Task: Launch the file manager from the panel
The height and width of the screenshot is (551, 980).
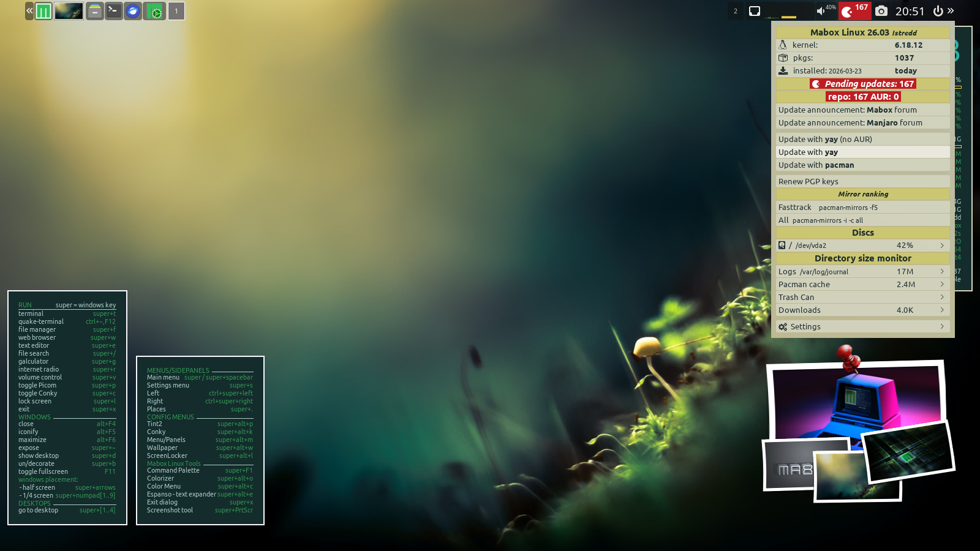Action: click(x=94, y=11)
